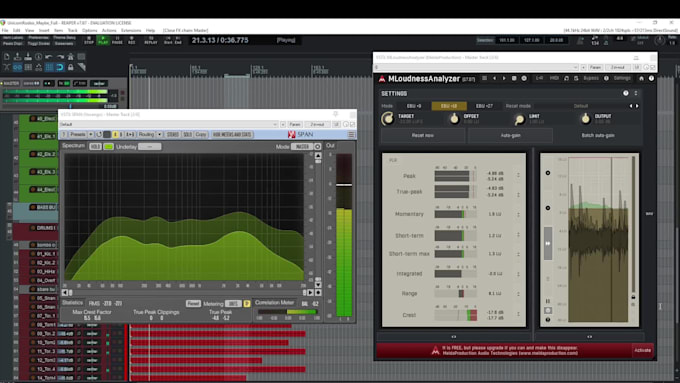Open the Help menu
This screenshot has height=383, width=680.
coord(150,31)
